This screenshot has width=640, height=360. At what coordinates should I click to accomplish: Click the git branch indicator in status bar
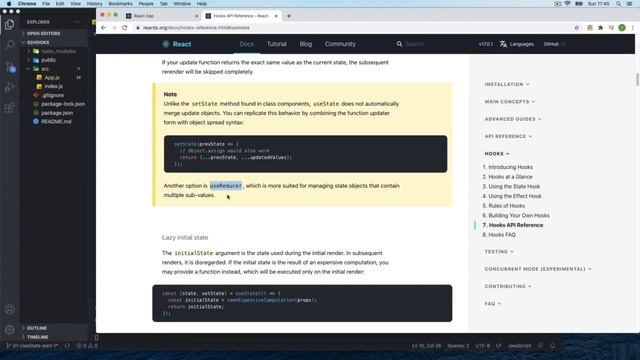click(32, 346)
